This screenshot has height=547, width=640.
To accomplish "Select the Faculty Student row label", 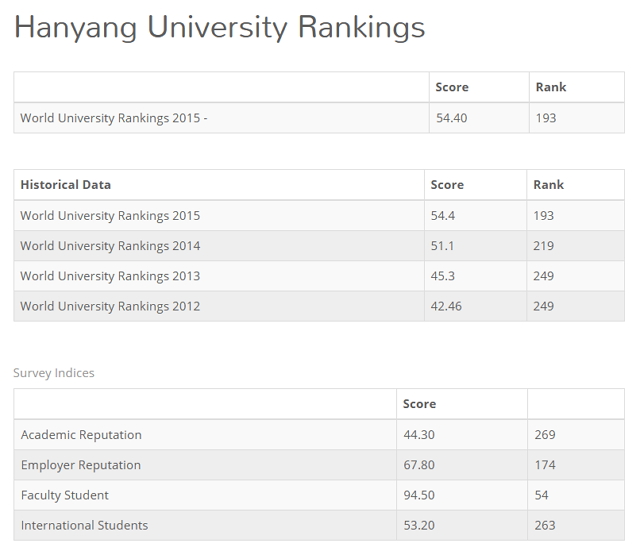I will point(64,495).
